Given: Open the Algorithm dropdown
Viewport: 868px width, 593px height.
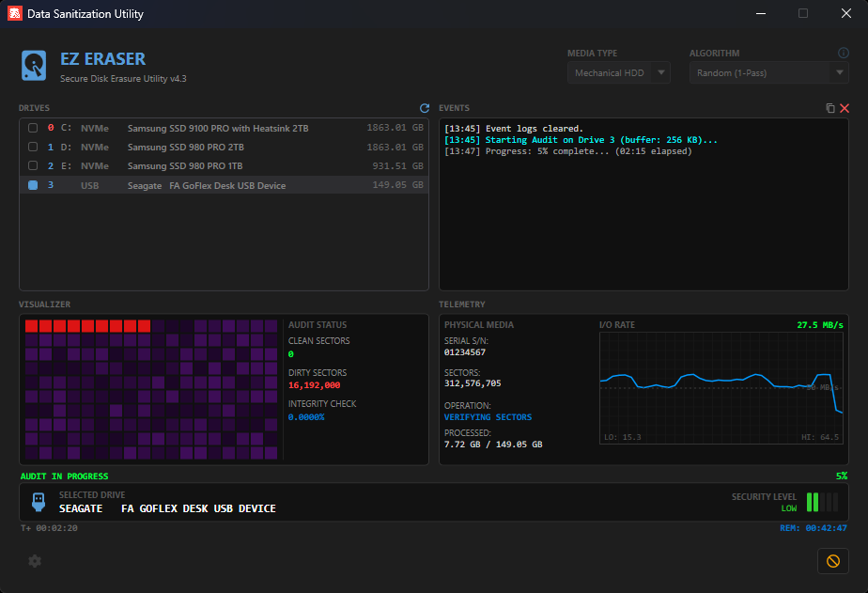Looking at the screenshot, I should coord(768,72).
